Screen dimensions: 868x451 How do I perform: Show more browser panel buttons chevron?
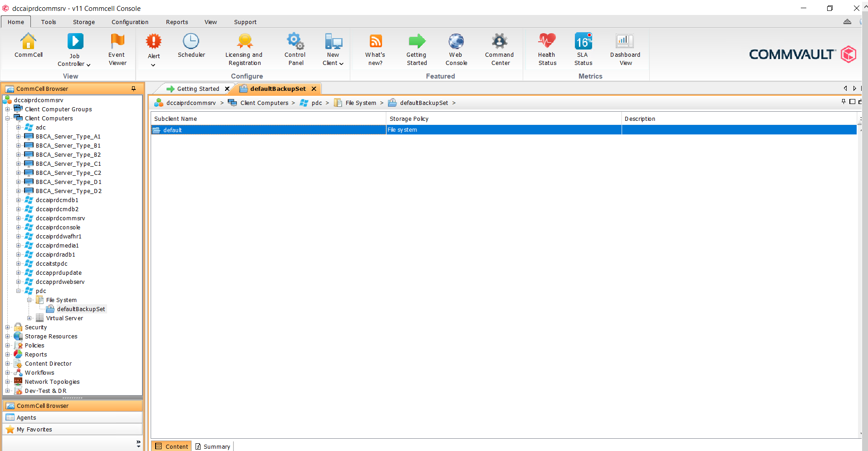pos(138,444)
